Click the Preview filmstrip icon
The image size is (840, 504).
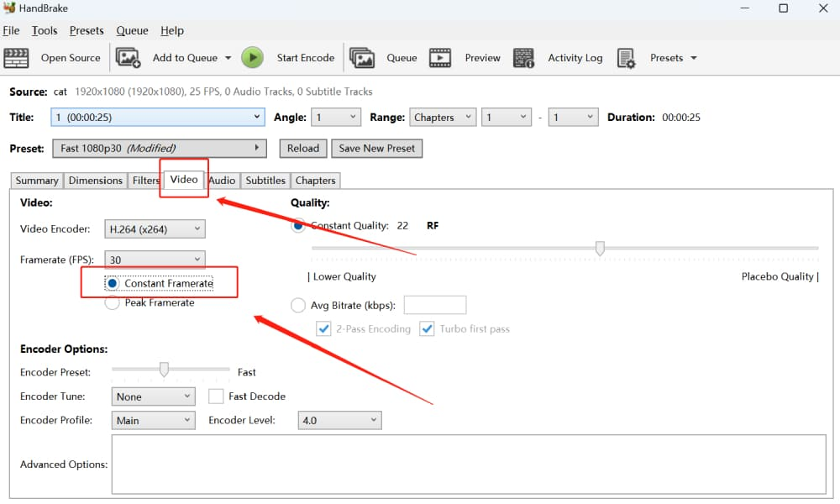pos(440,58)
